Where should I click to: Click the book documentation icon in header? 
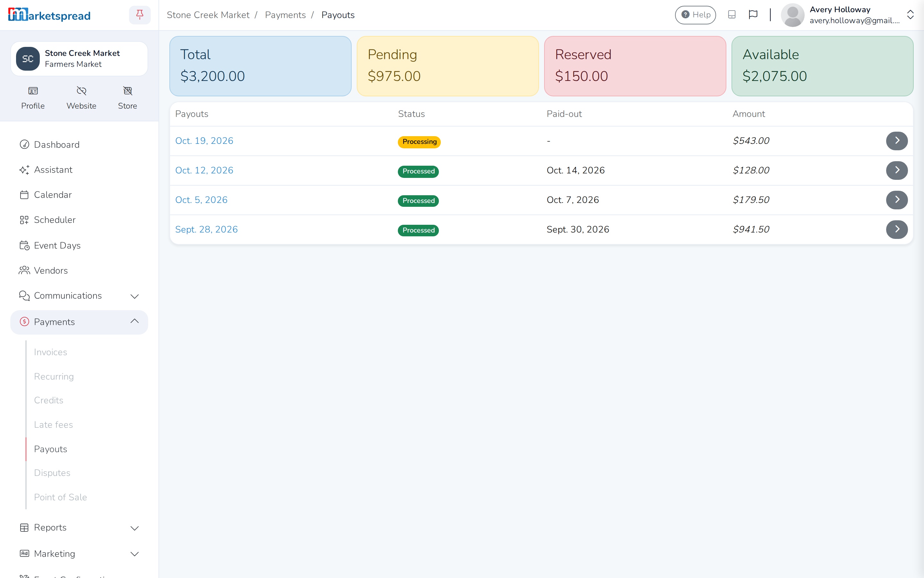click(732, 14)
